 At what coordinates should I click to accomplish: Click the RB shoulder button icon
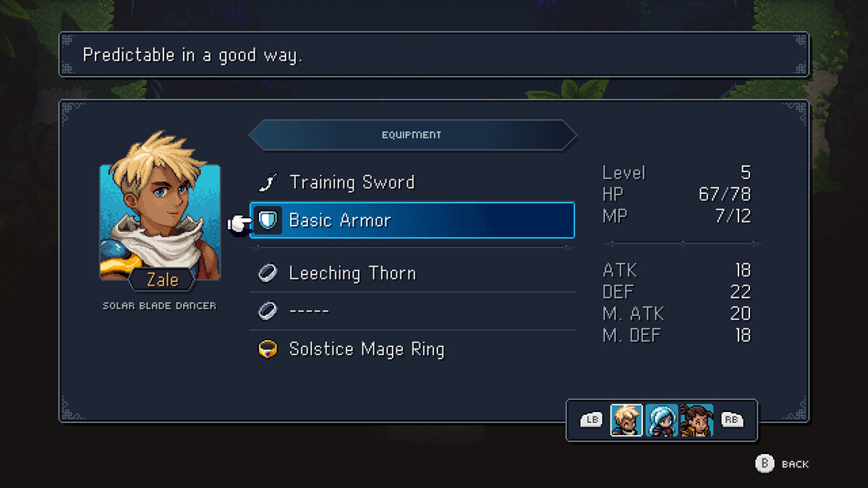pos(732,420)
